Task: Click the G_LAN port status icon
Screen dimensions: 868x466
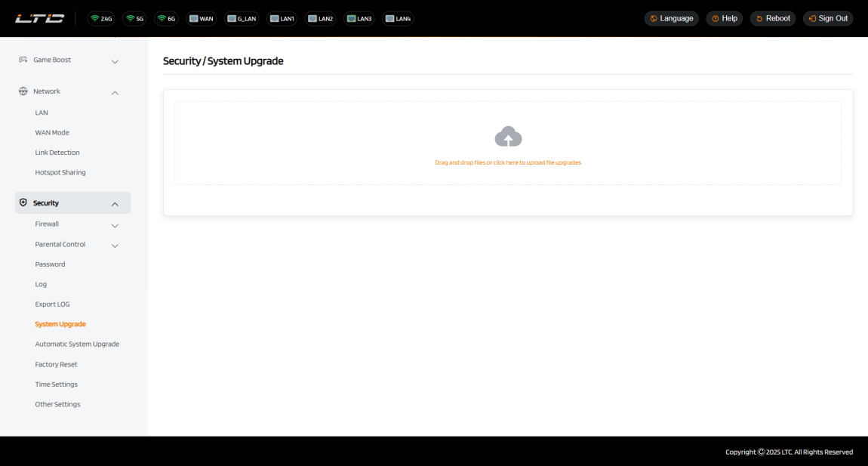Action: [242, 19]
